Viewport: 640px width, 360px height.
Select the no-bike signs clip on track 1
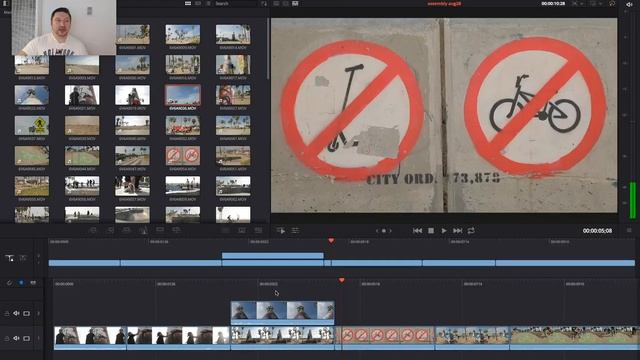click(x=388, y=338)
